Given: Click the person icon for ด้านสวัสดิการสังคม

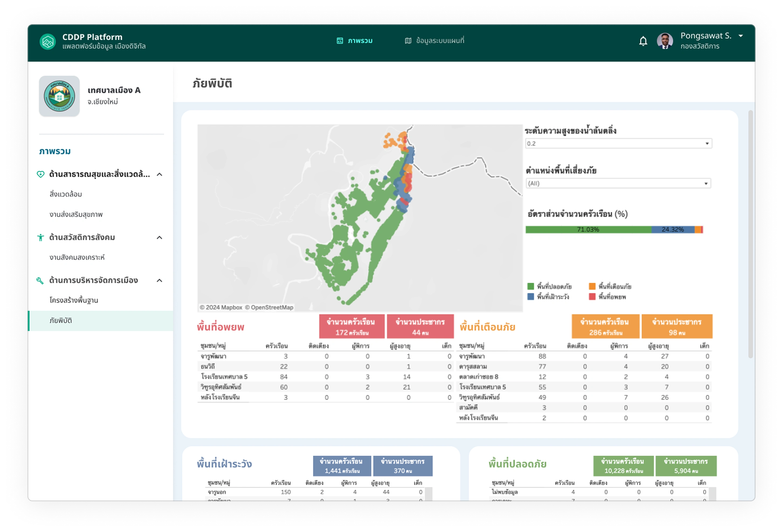Looking at the screenshot, I should (x=40, y=237).
